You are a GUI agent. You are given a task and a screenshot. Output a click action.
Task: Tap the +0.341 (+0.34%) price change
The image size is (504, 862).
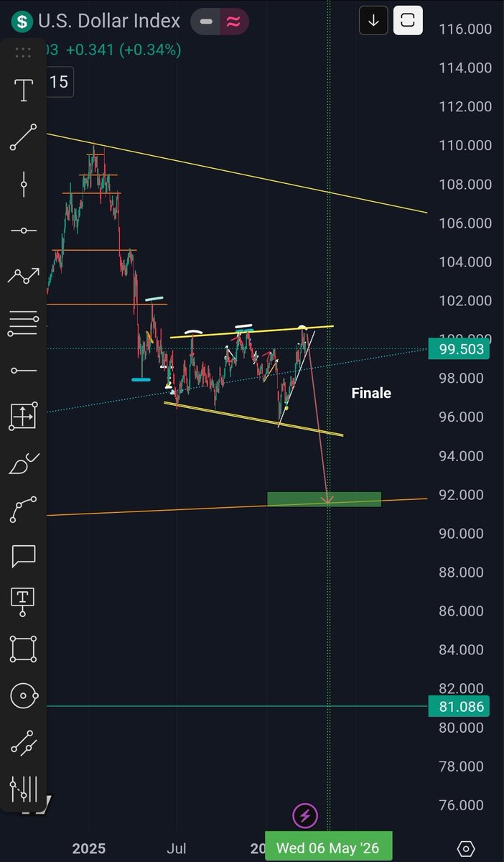pyautogui.click(x=123, y=50)
